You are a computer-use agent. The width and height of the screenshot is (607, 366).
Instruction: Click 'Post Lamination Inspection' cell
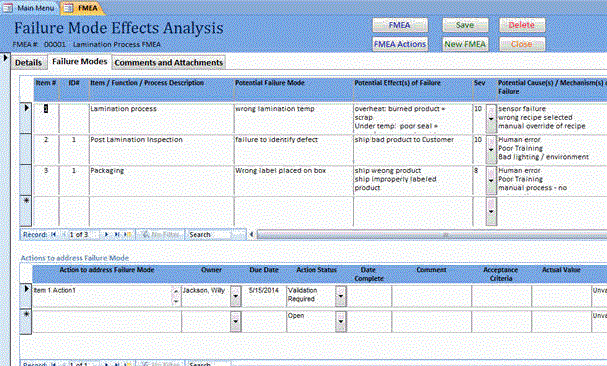[161, 149]
